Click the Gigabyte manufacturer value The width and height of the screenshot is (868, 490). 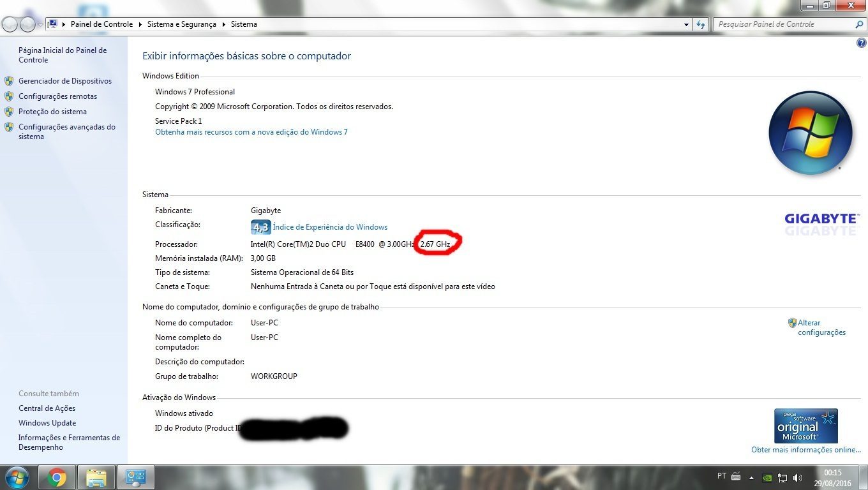pos(266,211)
